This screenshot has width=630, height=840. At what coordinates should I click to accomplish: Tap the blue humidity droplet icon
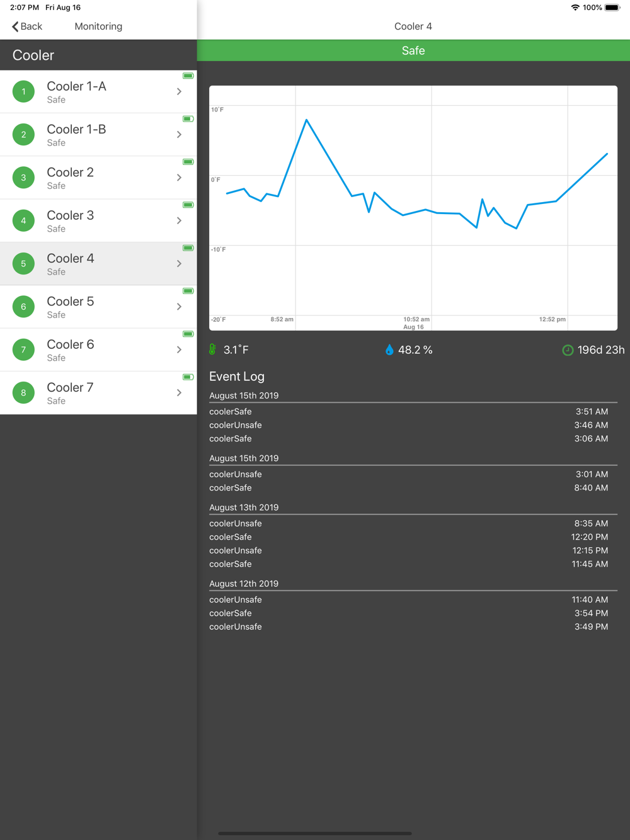click(x=389, y=349)
